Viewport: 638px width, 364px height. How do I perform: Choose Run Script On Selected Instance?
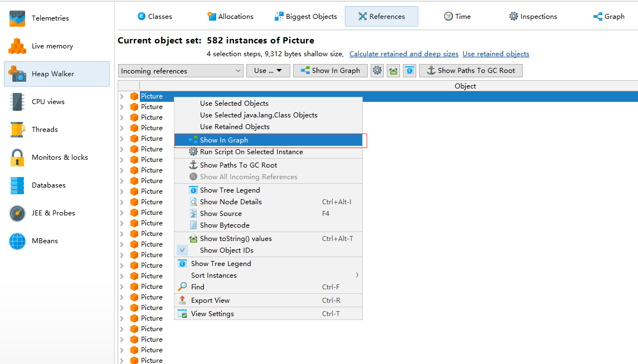point(268,152)
